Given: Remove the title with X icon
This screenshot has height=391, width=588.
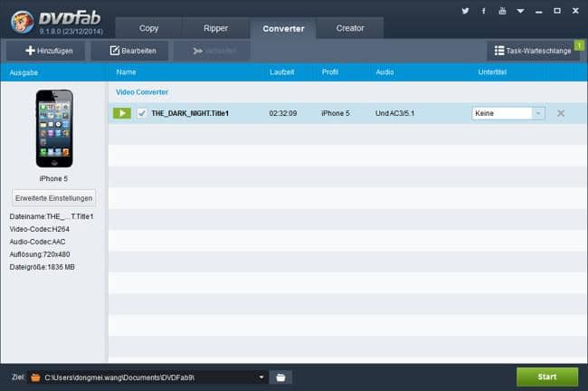Looking at the screenshot, I should point(561,113).
